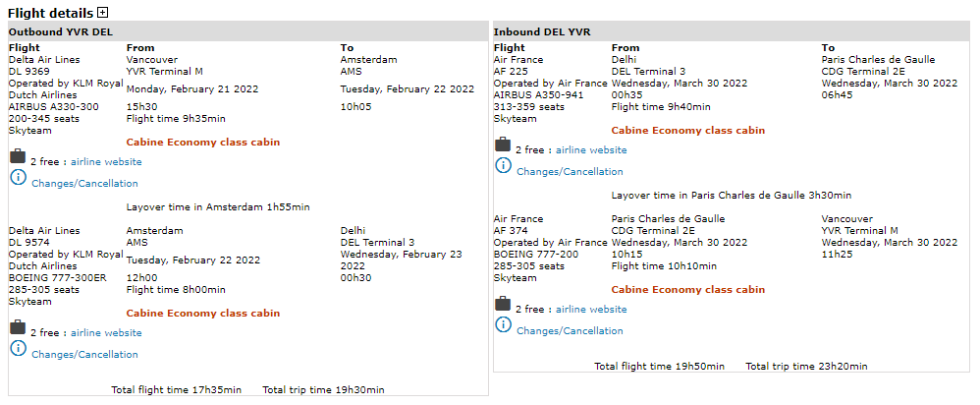Click the baggage icon for flight AF 225
The height and width of the screenshot is (405, 980).
[x=503, y=145]
